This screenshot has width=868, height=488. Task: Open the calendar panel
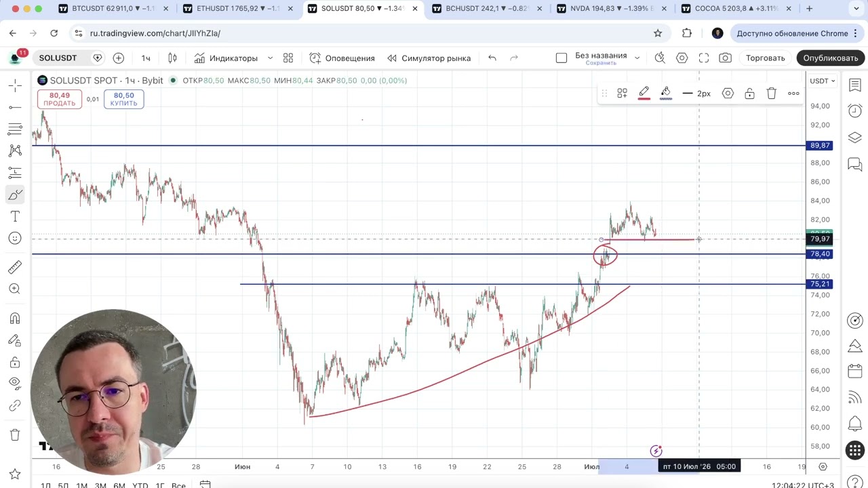[855, 371]
